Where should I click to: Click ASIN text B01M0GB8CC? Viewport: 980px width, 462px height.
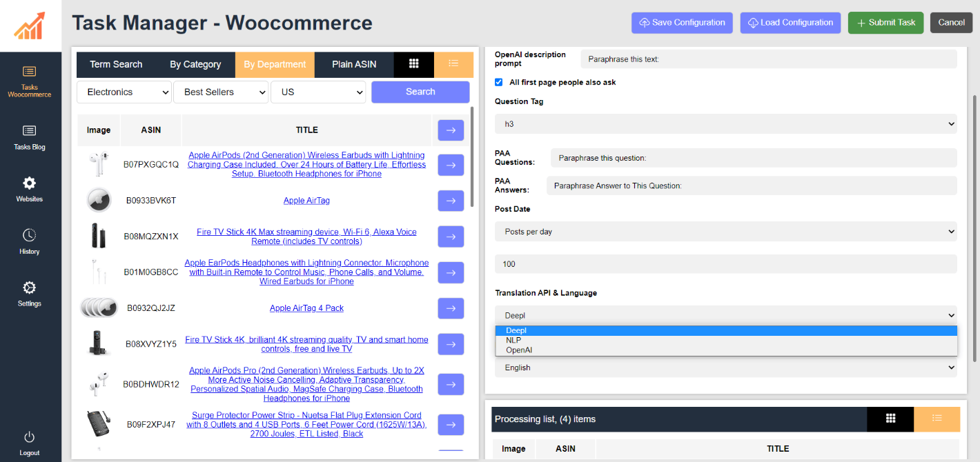tap(150, 272)
